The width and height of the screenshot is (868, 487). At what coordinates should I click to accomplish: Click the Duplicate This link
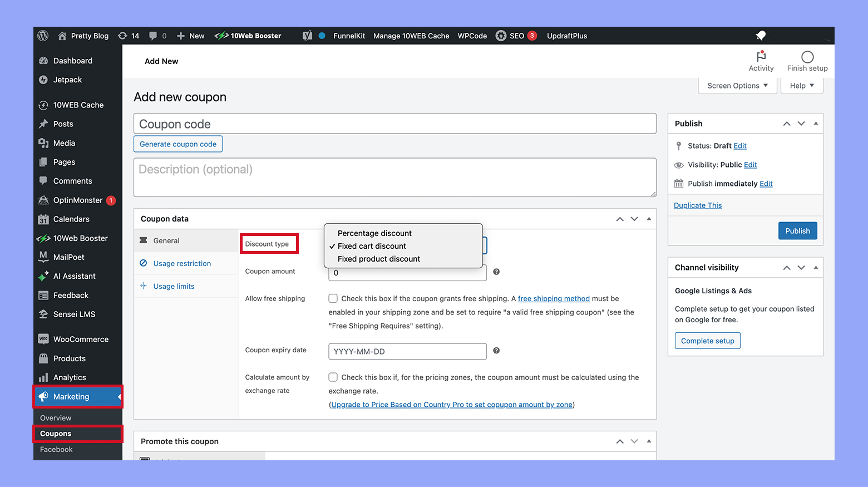point(698,205)
